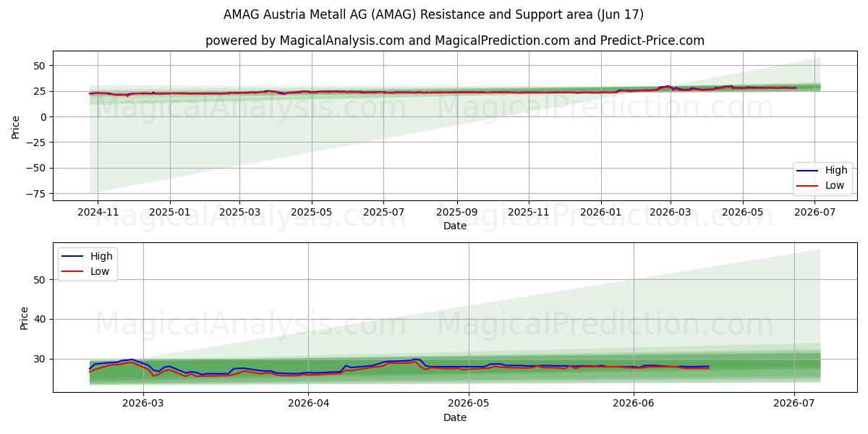
Task: Click the '2025-11' tick label
Action: (529, 212)
